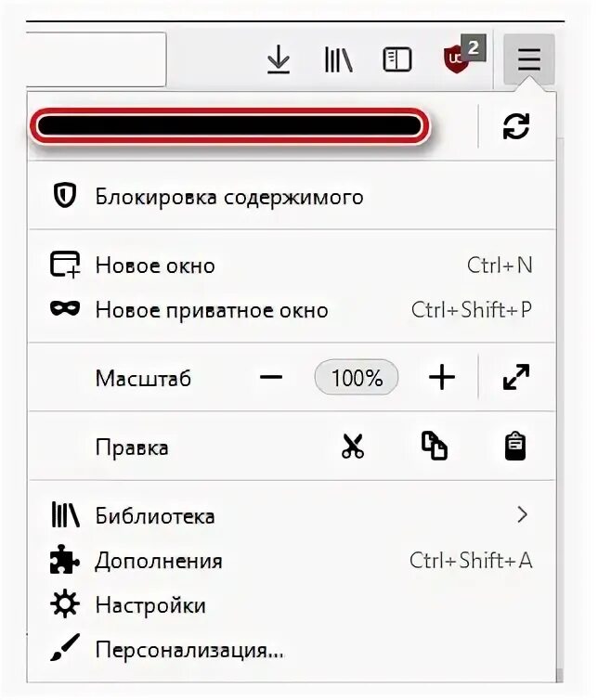Click the Copy icon in Правка row
This screenshot has height=700, width=598.
pos(434,447)
